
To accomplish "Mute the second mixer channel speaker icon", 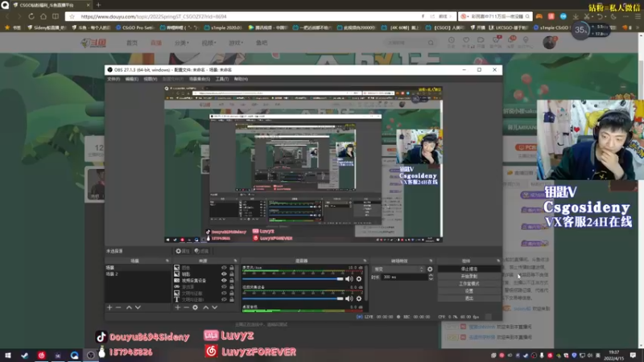I will point(349,298).
